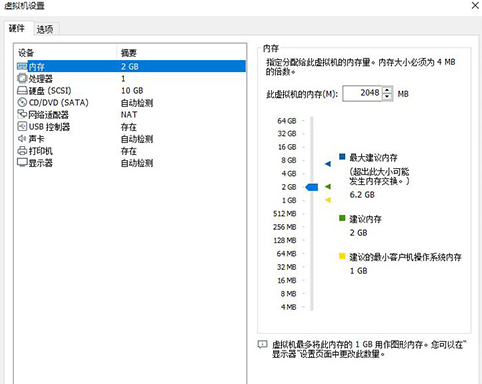Click the CD/DVD (SATA) disc icon
This screenshot has height=384, width=482.
(x=22, y=102)
